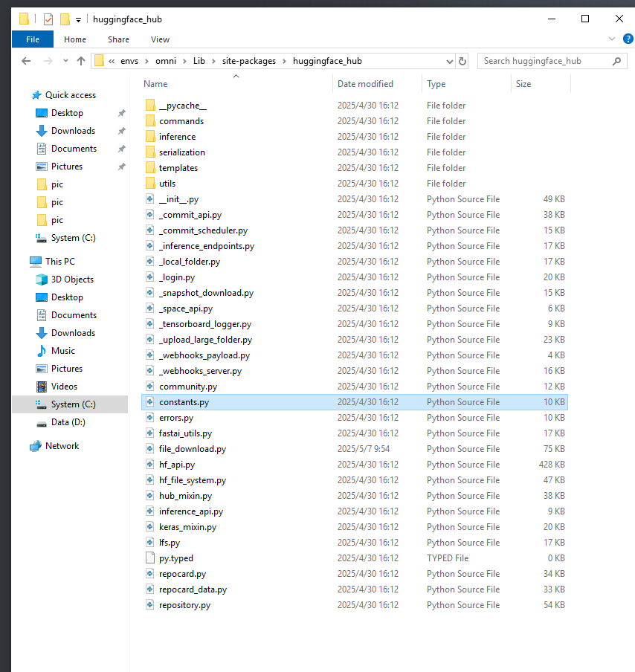Image resolution: width=635 pixels, height=672 pixels.
Task: Open the File menu tab
Action: (33, 39)
